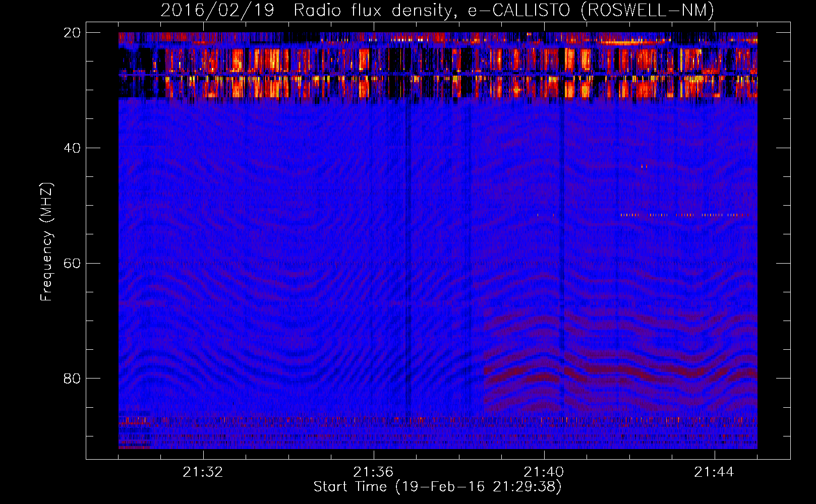Click the 20 frequency tick label

pos(72,33)
